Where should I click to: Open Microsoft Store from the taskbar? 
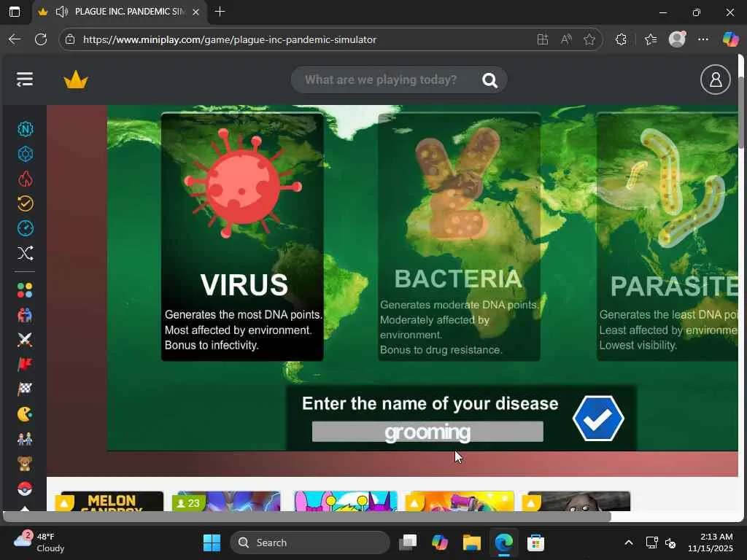pos(535,542)
